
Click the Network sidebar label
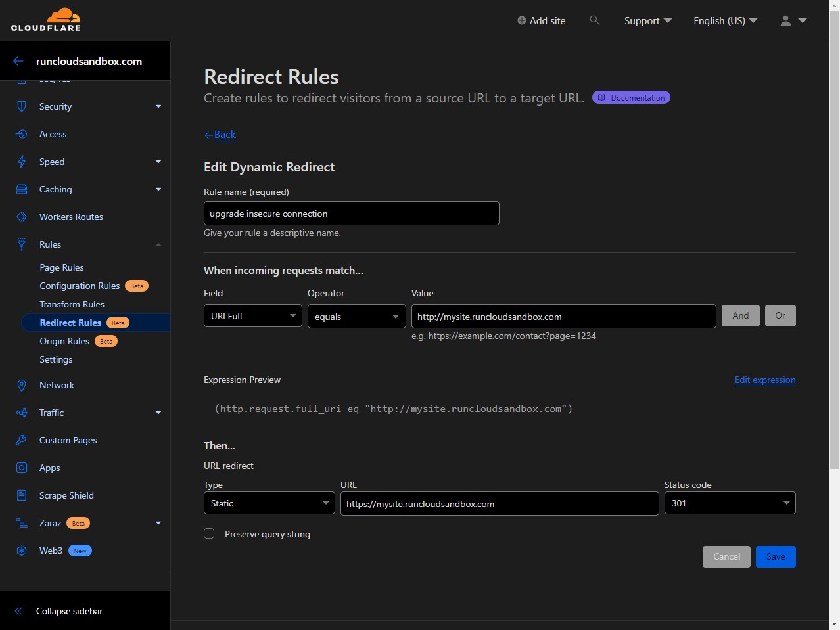pos(57,385)
